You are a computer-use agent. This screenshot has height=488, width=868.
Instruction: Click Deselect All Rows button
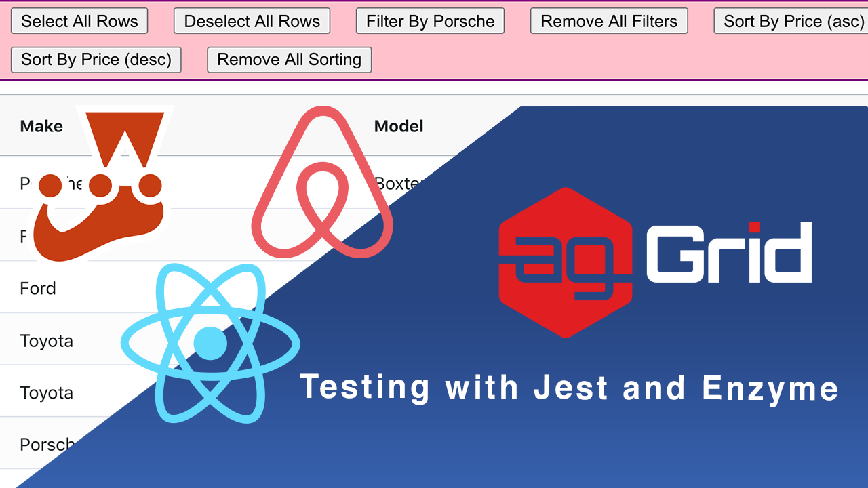(252, 21)
